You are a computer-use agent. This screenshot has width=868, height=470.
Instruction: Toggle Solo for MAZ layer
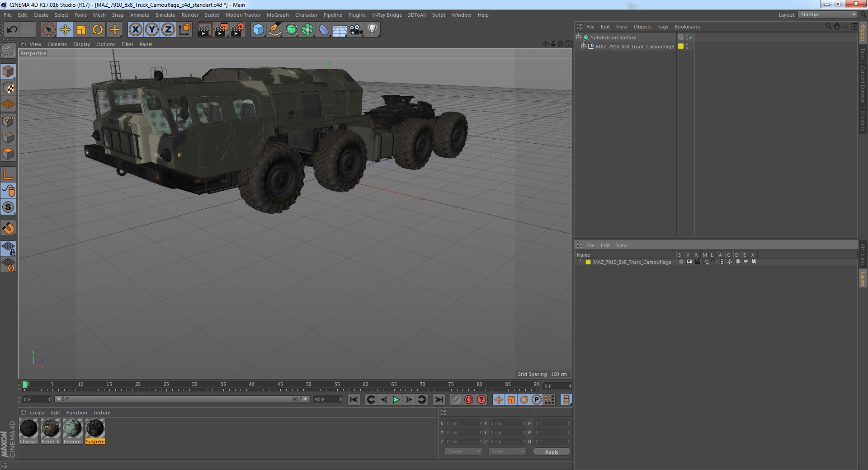(681, 262)
